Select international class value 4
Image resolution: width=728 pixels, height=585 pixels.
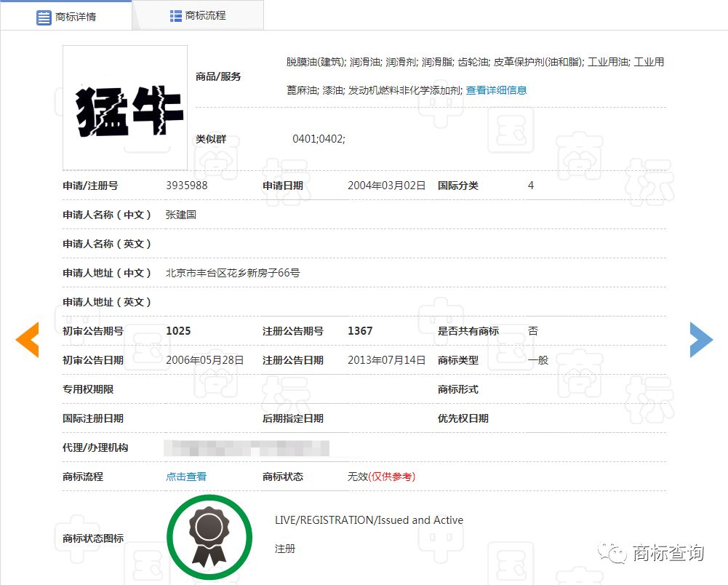tap(531, 186)
